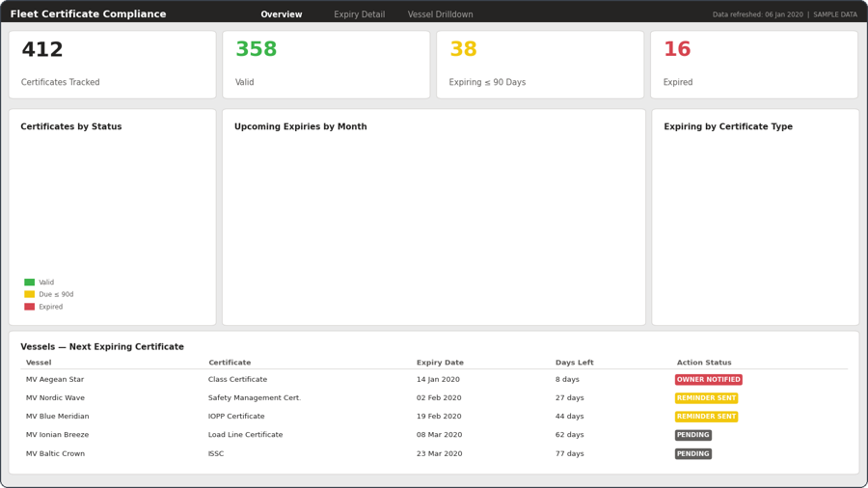Click the 77 days value

570,453
